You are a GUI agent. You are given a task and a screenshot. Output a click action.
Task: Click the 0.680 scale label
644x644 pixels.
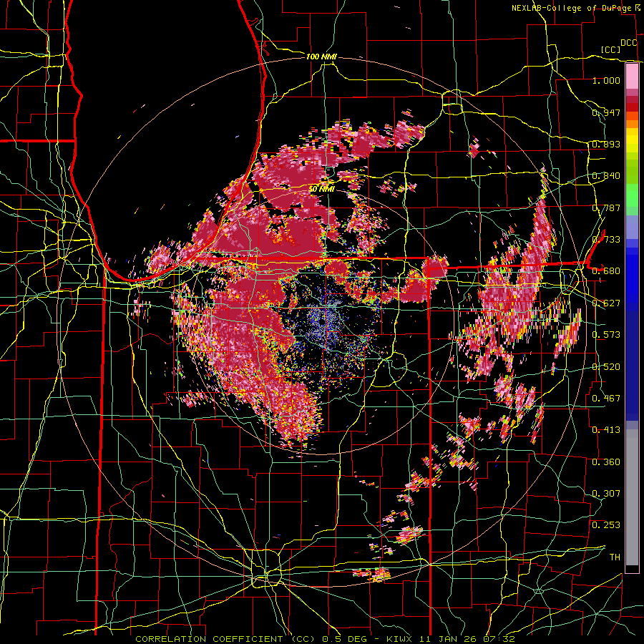pyautogui.click(x=606, y=270)
